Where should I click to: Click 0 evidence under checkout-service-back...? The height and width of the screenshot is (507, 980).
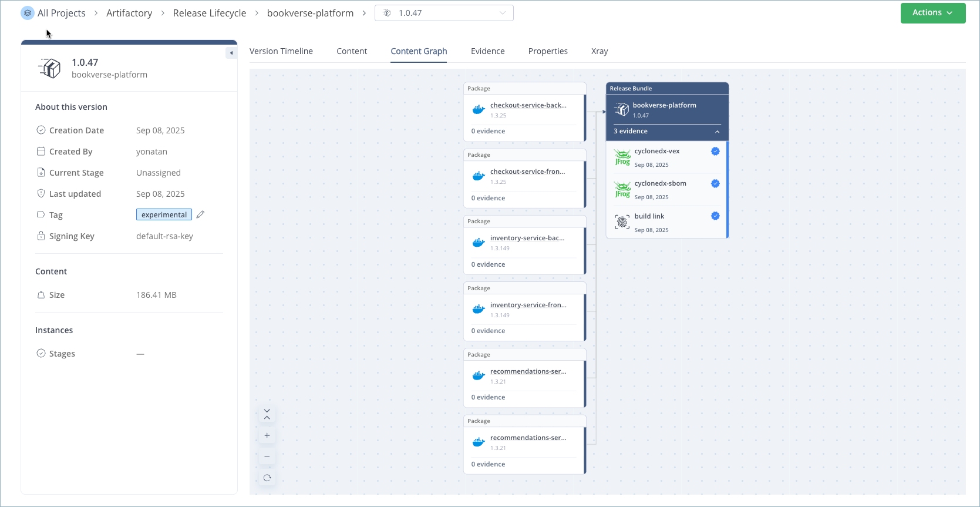pyautogui.click(x=488, y=131)
